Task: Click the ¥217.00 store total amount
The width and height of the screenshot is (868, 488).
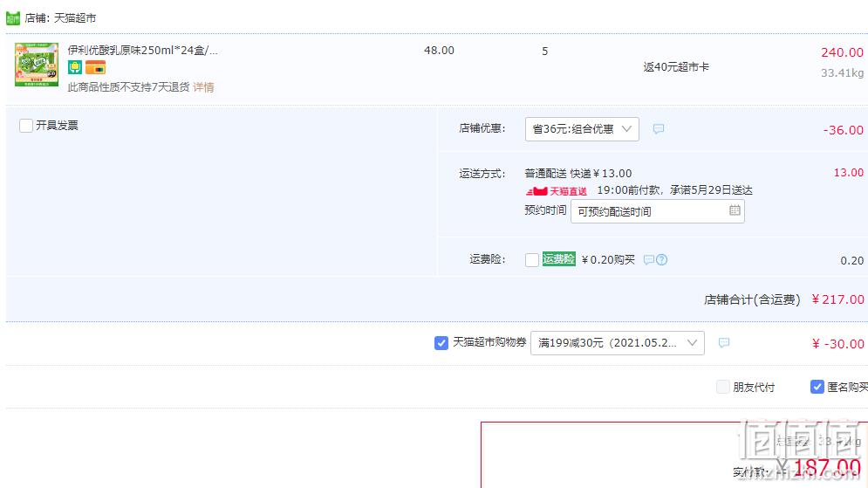Action: [x=837, y=299]
